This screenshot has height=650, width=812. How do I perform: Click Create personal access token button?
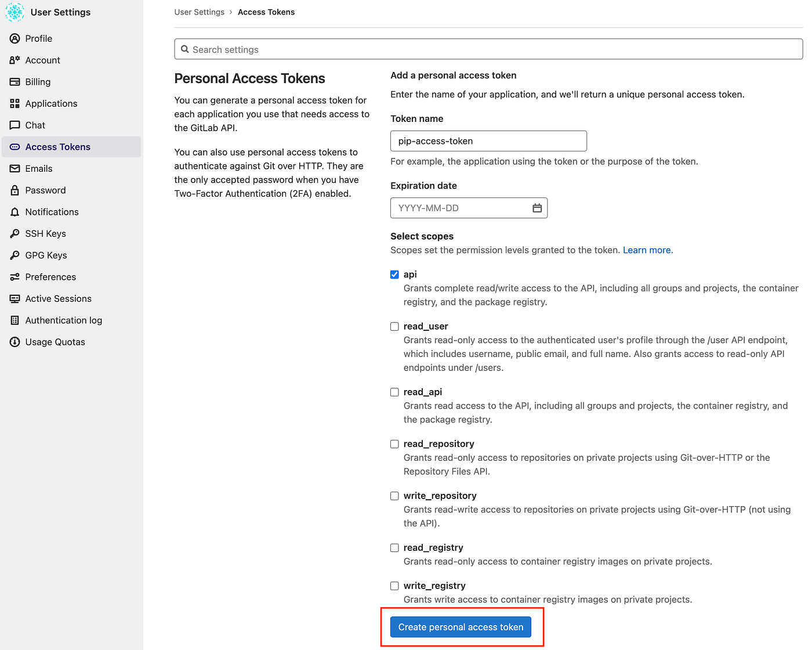(x=461, y=627)
